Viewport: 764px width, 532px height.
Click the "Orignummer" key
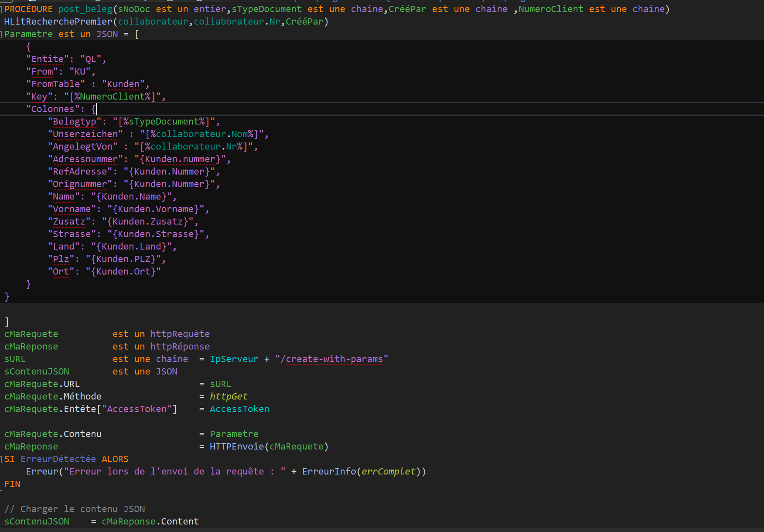click(x=80, y=184)
